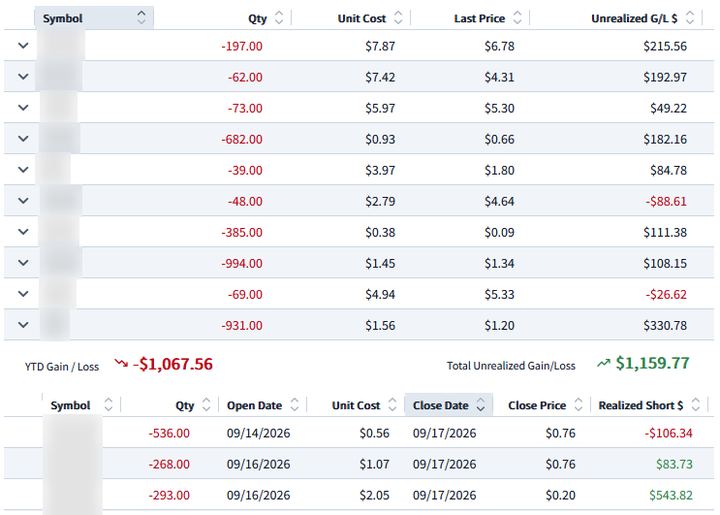The image size is (720, 515).
Task: Click the downward trend icon beside -$1,067.56
Action: pyautogui.click(x=121, y=364)
